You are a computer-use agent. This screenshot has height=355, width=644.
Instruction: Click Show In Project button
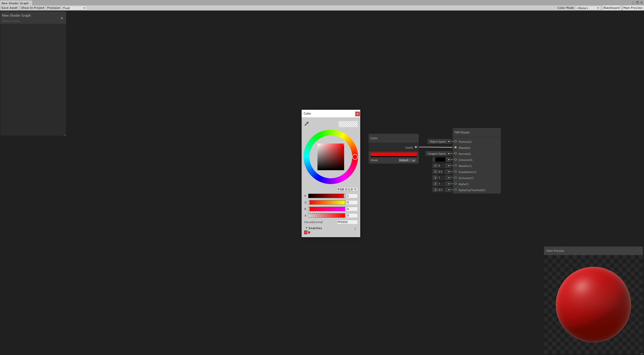click(33, 8)
